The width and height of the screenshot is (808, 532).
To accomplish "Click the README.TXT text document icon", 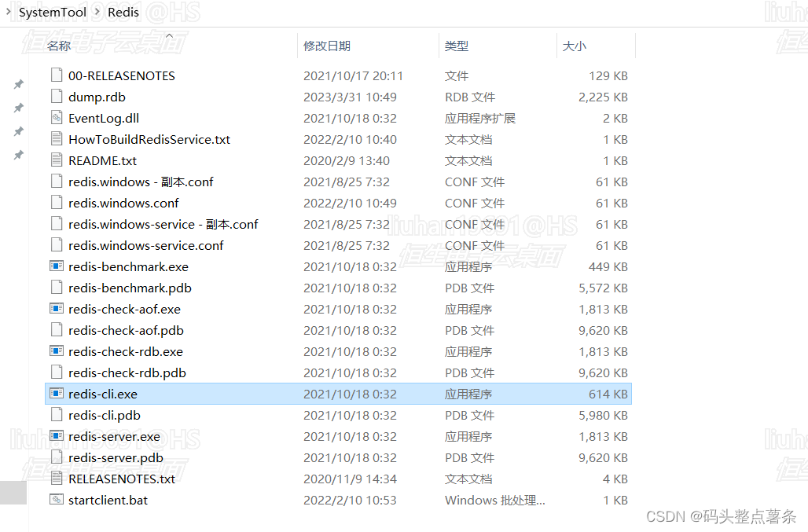I will (55, 160).
